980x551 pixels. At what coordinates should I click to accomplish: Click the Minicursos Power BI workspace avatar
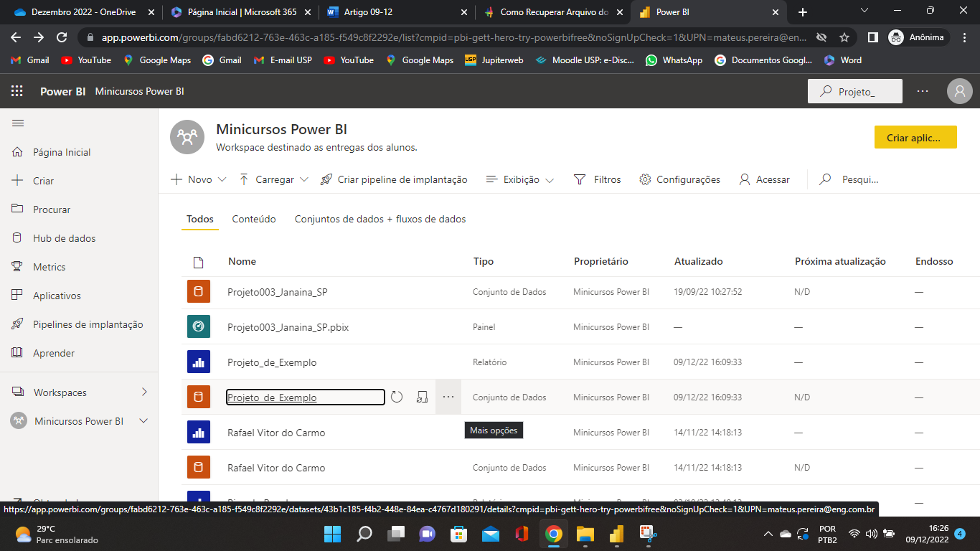187,136
